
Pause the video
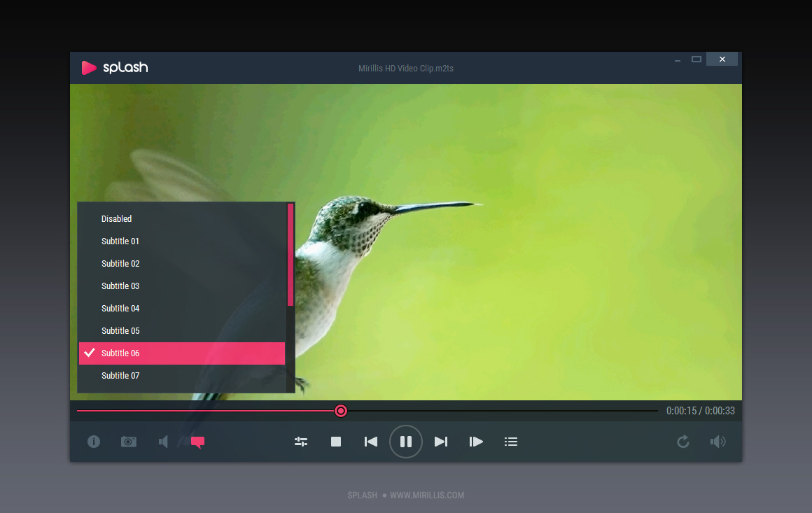point(406,442)
